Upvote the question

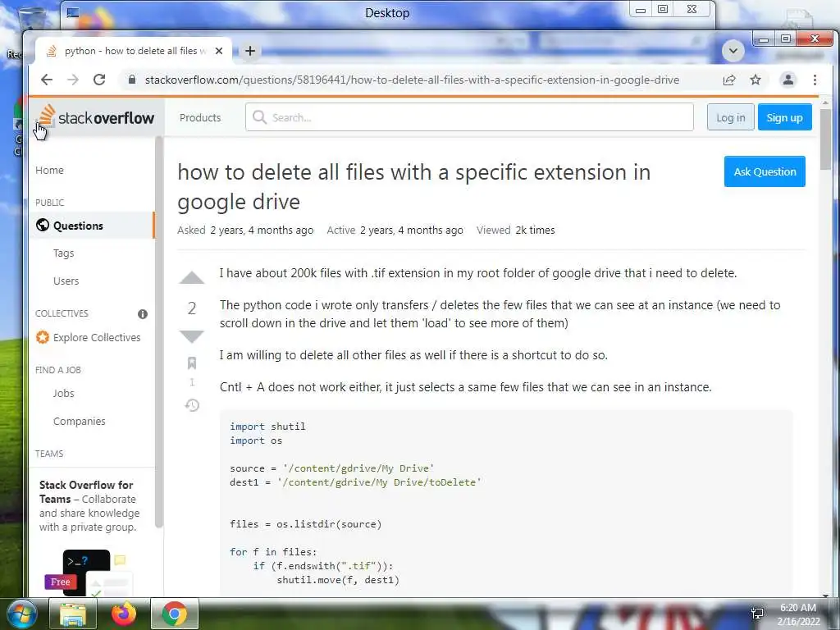pos(191,277)
